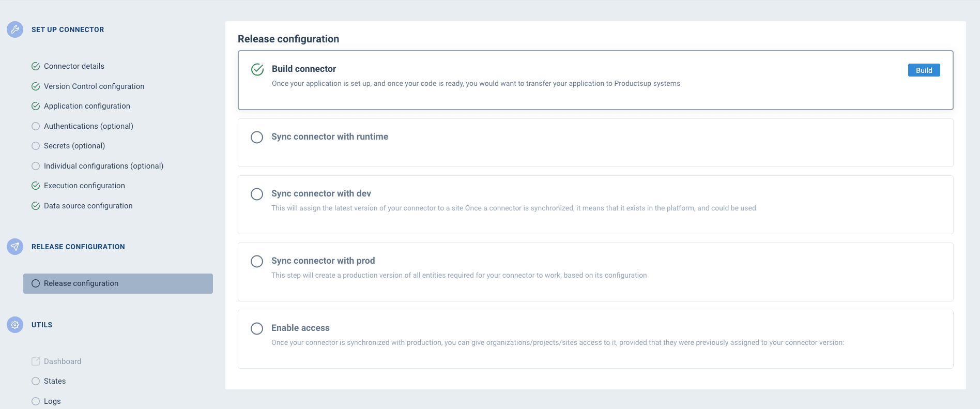Open the Dashboard link
The height and width of the screenshot is (409, 980).
[62, 361]
